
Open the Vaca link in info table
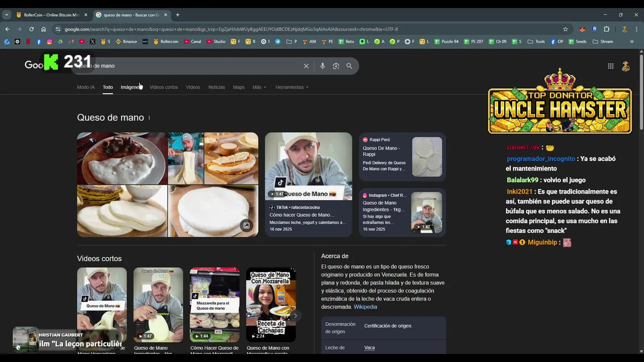(369, 347)
